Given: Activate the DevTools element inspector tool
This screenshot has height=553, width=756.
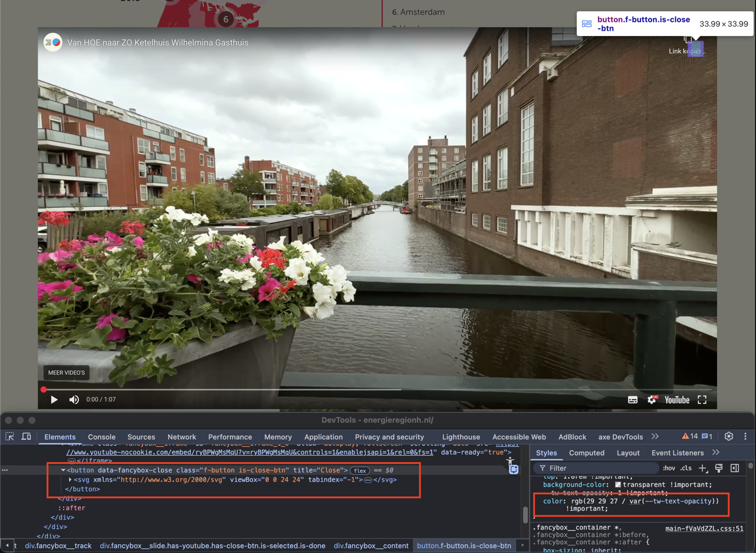Looking at the screenshot, I should (x=10, y=437).
